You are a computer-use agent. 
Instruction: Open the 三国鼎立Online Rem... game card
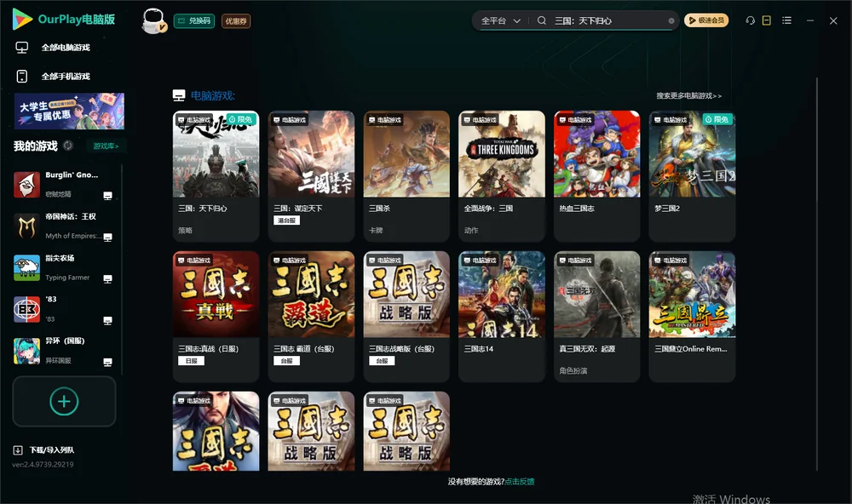click(692, 317)
